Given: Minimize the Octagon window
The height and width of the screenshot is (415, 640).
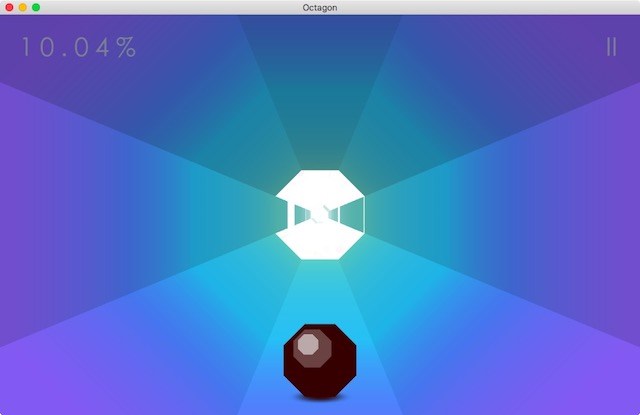Looking at the screenshot, I should (x=22, y=7).
